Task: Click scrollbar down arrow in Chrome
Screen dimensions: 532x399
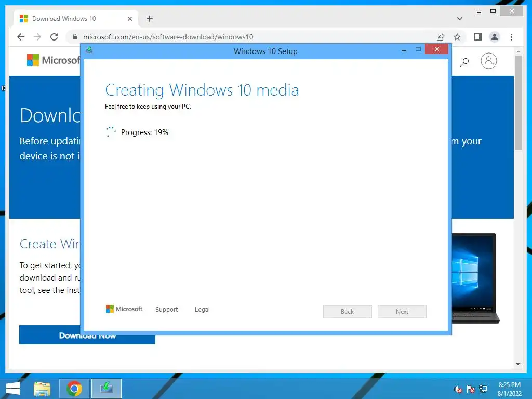Action: 518,364
